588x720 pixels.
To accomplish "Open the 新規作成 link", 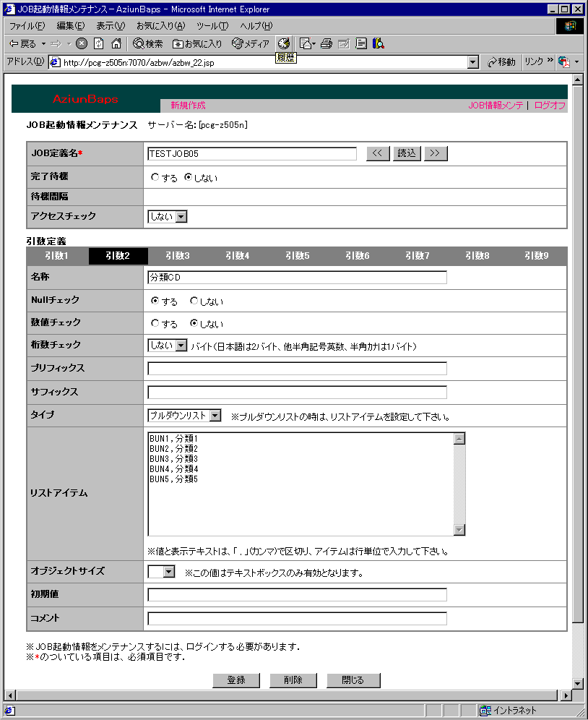I will [x=189, y=105].
